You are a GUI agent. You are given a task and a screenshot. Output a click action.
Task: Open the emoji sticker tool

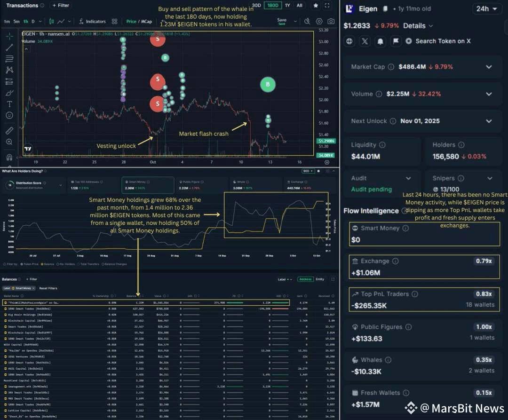pos(9,115)
